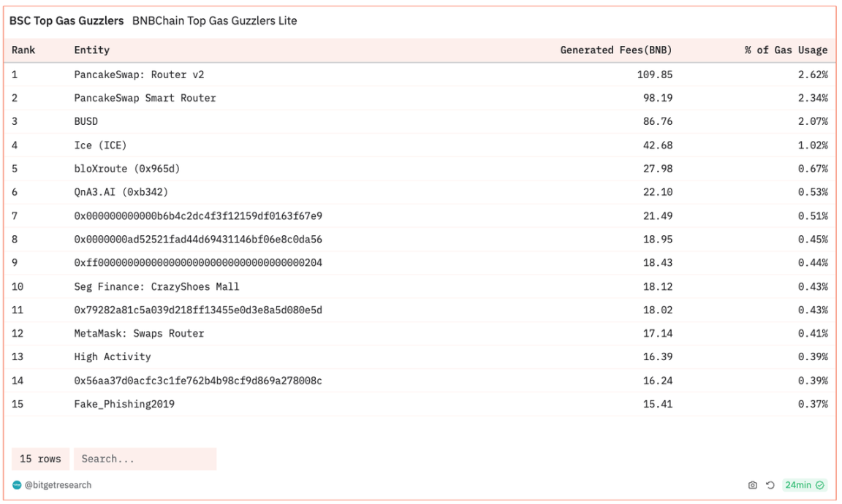Click the Search table input field
Image resolution: width=842 pixels, height=504 pixels.
tap(145, 459)
